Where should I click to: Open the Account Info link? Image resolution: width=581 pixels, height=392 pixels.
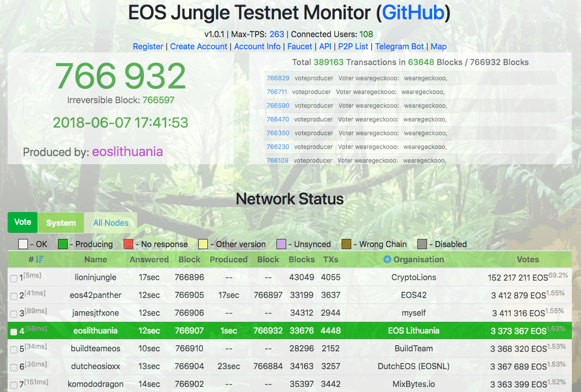tap(257, 46)
